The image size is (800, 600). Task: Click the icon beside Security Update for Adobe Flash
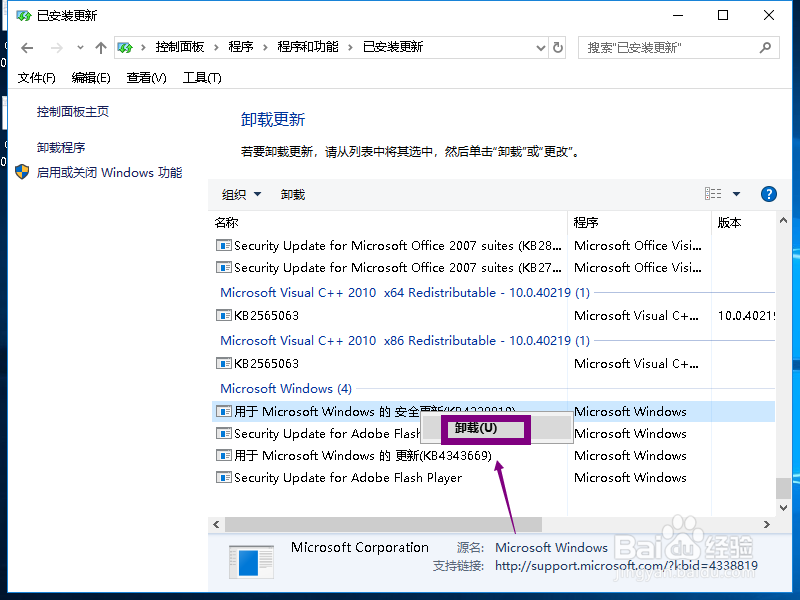point(222,433)
